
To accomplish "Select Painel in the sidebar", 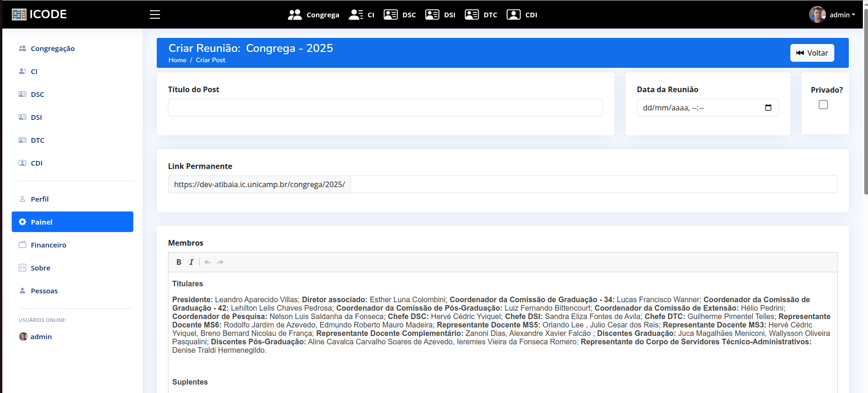I will pos(73,222).
